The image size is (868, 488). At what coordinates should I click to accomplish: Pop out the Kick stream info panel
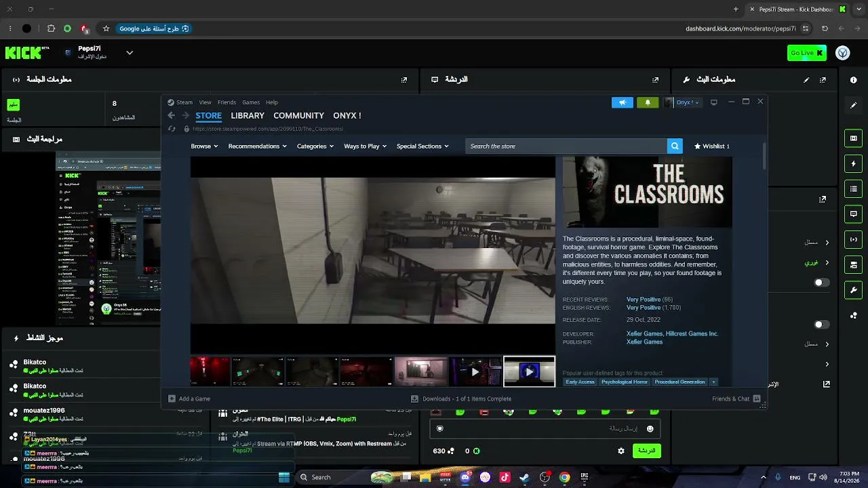[823, 80]
